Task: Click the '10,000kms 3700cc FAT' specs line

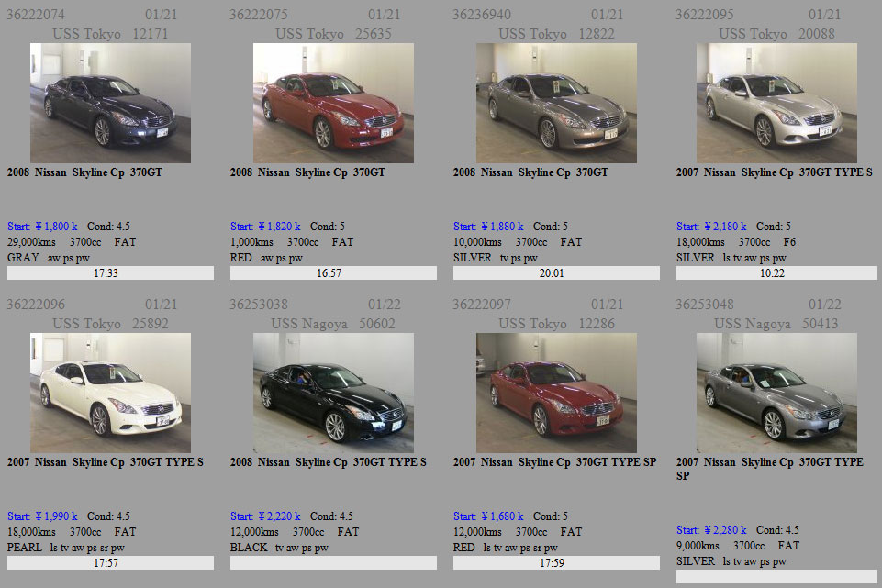Action: tap(518, 242)
